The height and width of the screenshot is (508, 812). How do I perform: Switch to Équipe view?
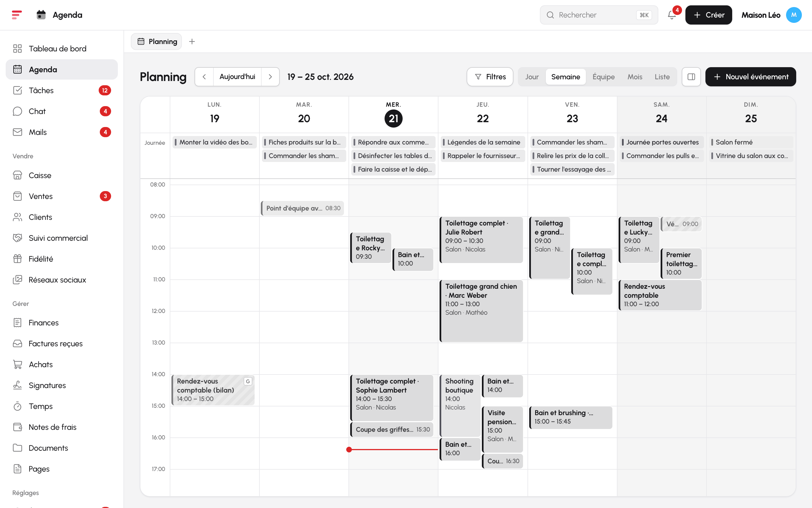coord(603,76)
